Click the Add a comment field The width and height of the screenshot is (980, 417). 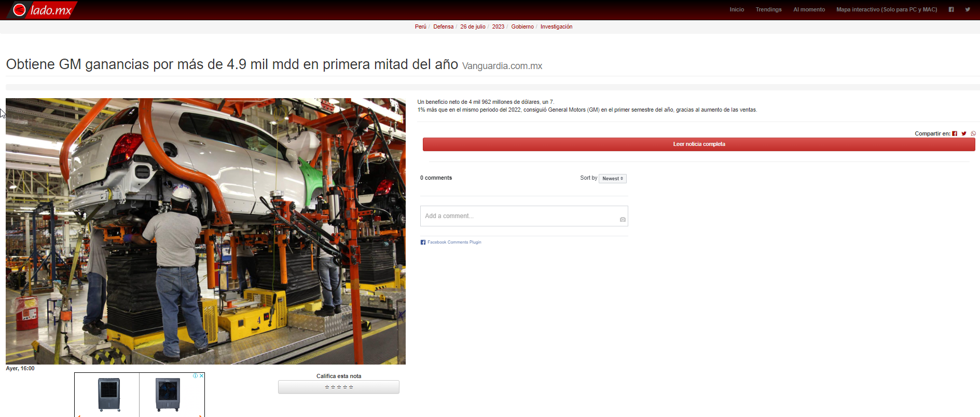pyautogui.click(x=524, y=216)
